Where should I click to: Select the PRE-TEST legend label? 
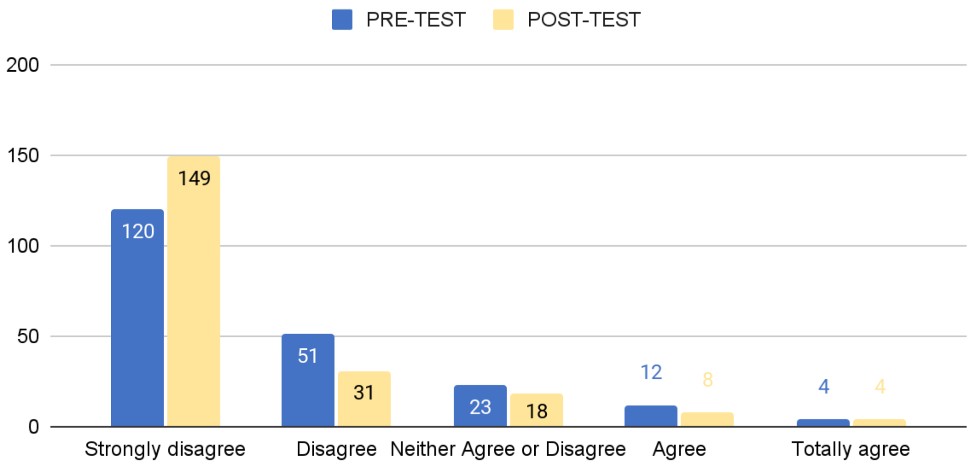(x=416, y=20)
